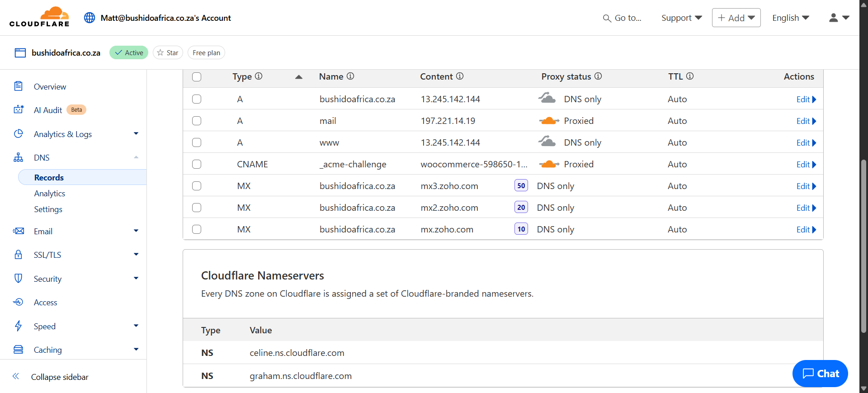Viewport: 868px width, 393px height.
Task: Open the DNS Settings sidebar item
Action: 48,209
